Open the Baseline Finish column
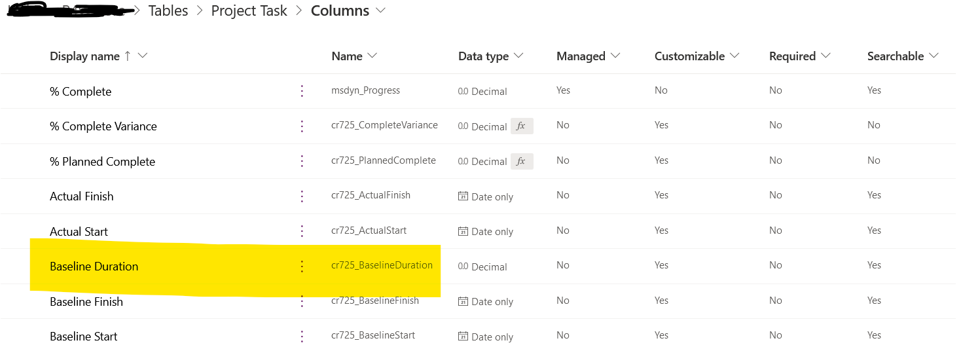980x349 pixels. (86, 302)
